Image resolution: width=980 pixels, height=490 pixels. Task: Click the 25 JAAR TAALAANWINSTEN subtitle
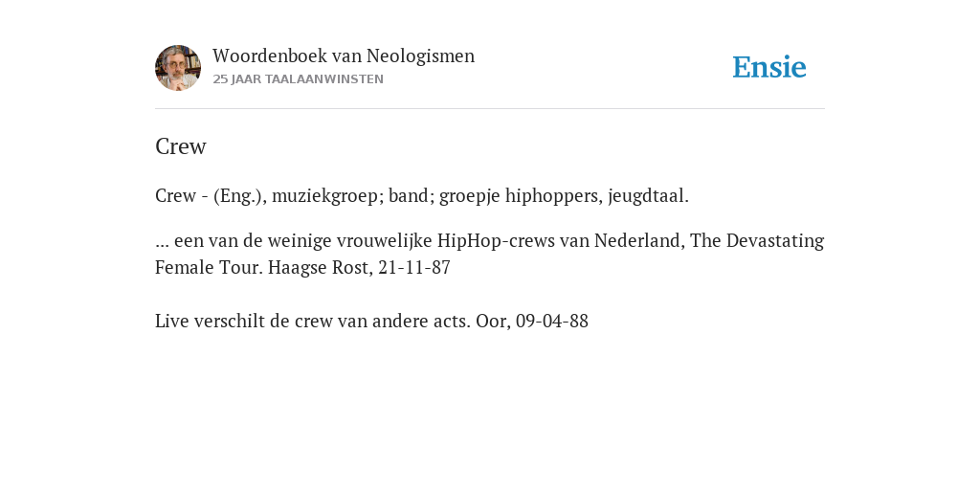point(299,79)
